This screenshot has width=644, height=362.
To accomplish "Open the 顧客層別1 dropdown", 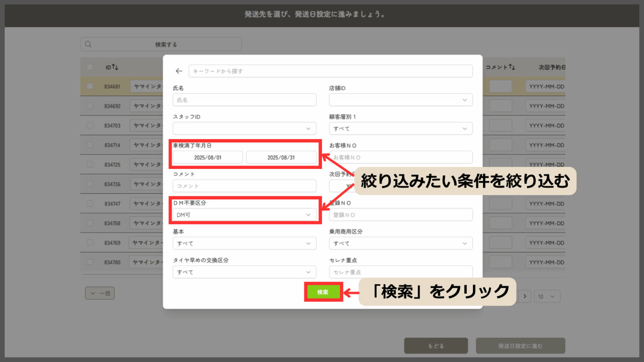I will click(400, 129).
